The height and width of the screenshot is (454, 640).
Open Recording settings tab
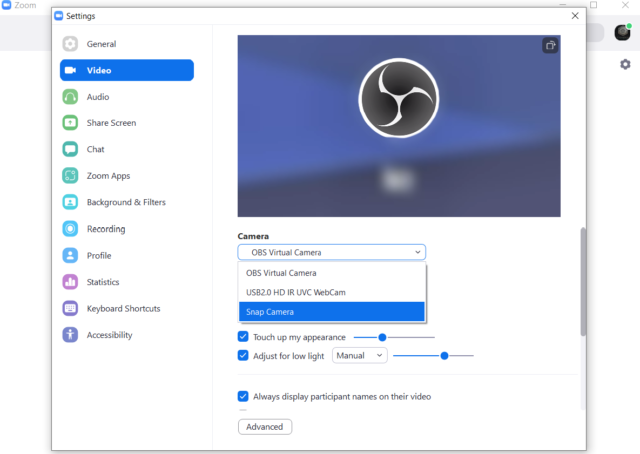click(106, 229)
